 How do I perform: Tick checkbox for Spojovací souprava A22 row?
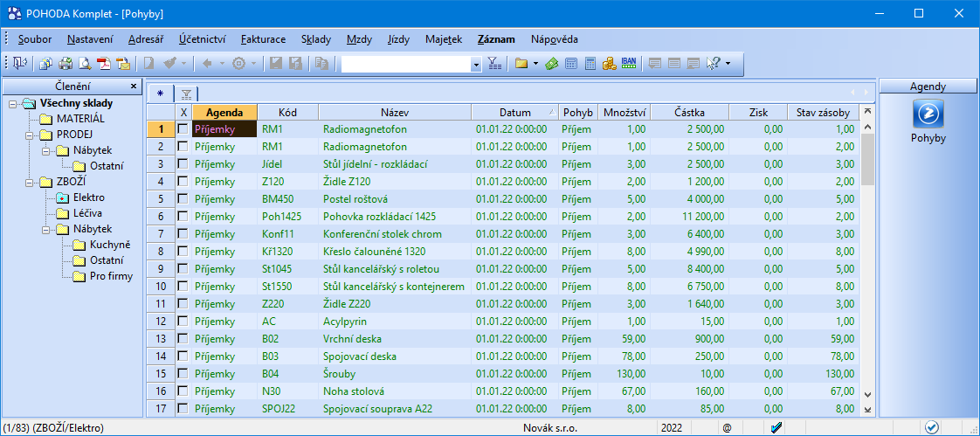183,408
